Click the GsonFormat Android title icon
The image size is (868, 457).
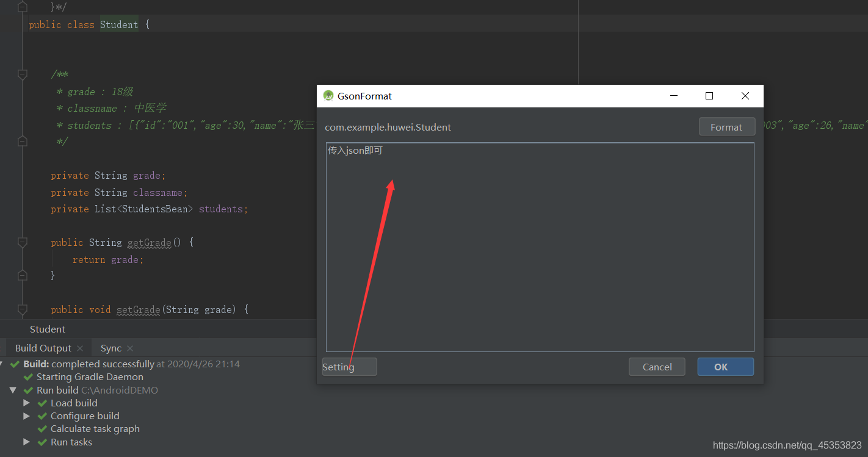[328, 96]
